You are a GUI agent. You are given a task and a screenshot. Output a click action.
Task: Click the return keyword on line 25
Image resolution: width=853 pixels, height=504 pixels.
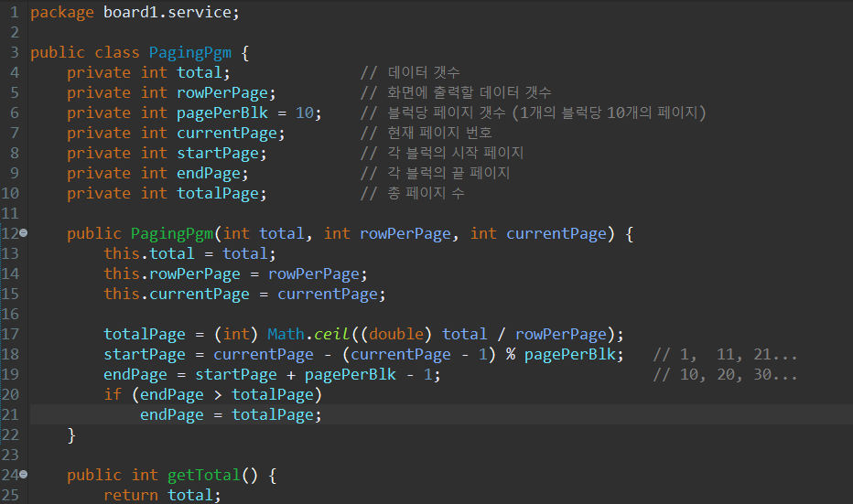131,495
